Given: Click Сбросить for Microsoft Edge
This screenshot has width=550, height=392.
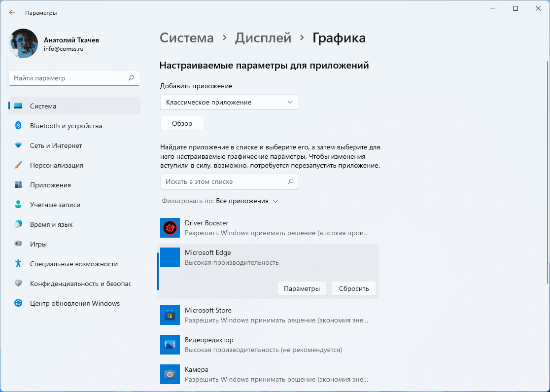Looking at the screenshot, I should click(x=353, y=288).
